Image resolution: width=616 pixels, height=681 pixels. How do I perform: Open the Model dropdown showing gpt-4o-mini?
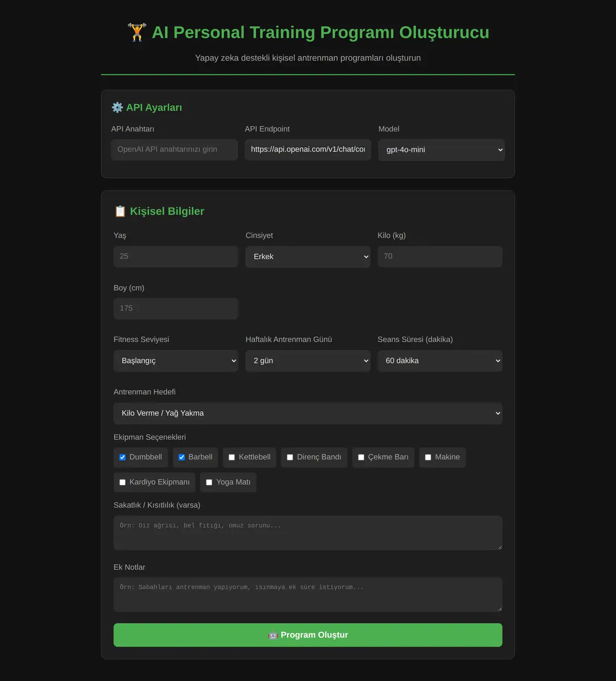point(441,150)
